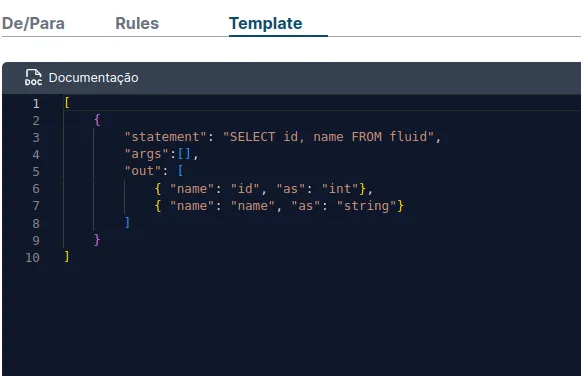This screenshot has width=581, height=376.
Task: Click line number 4 in gutter
Action: click(36, 154)
